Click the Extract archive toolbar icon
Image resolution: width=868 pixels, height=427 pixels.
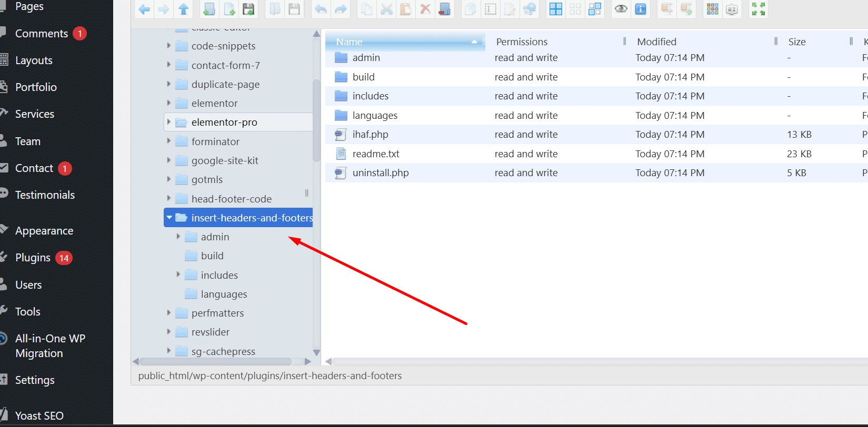pyautogui.click(x=667, y=9)
